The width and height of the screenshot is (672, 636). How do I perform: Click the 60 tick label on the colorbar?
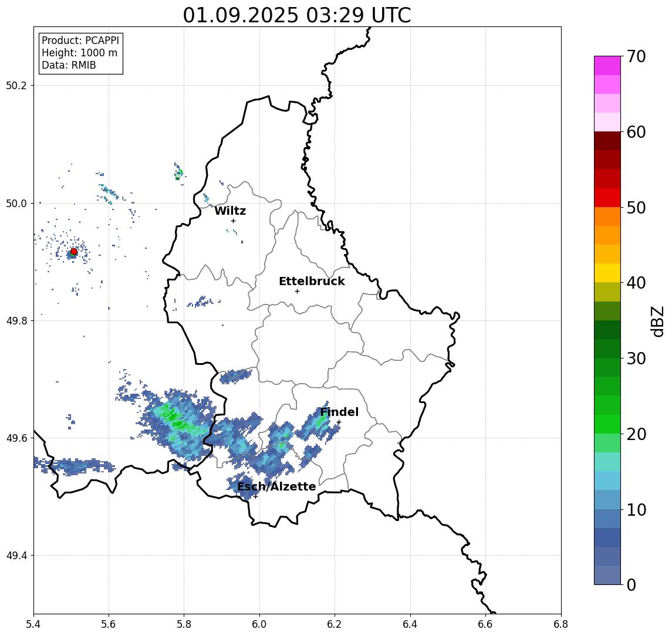pyautogui.click(x=636, y=132)
